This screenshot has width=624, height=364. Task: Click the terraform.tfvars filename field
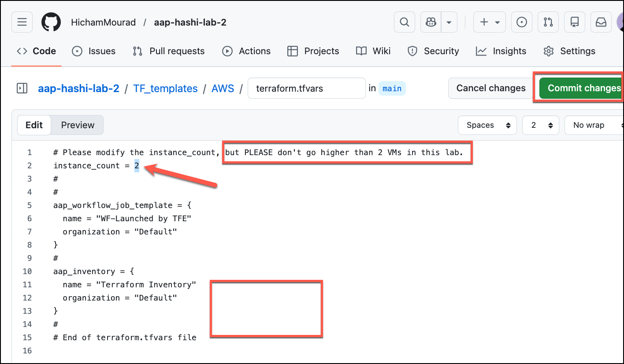[x=307, y=88]
